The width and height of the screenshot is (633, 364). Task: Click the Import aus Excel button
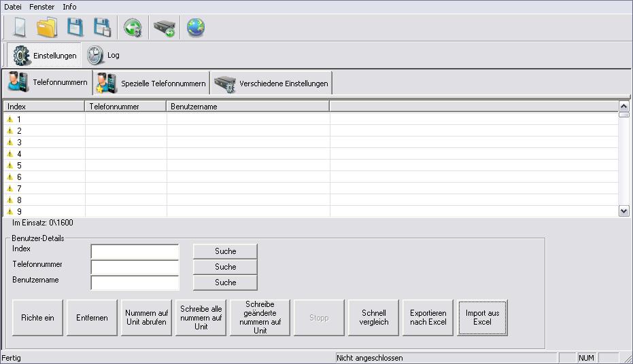tap(482, 317)
